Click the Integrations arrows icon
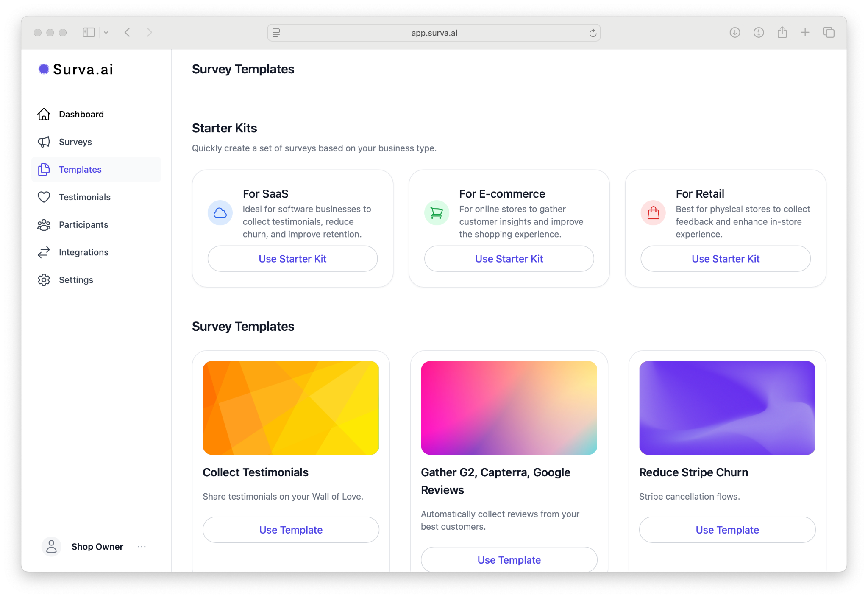 point(44,252)
